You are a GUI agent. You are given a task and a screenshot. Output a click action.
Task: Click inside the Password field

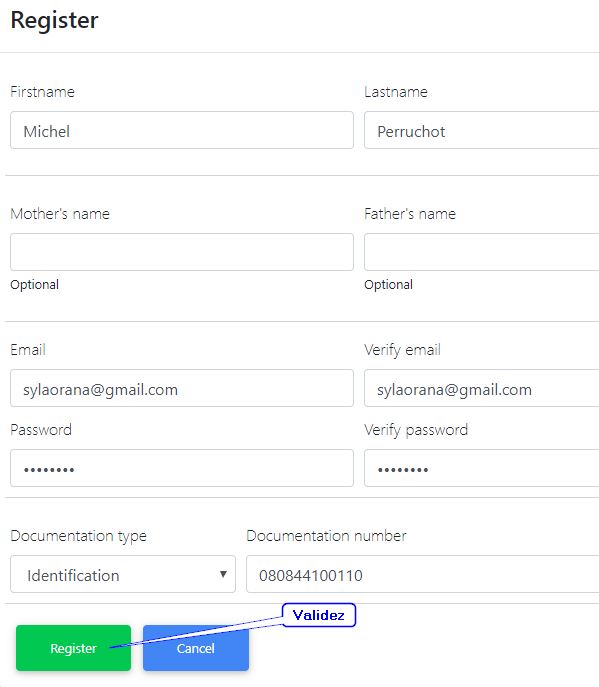pyautogui.click(x=182, y=468)
